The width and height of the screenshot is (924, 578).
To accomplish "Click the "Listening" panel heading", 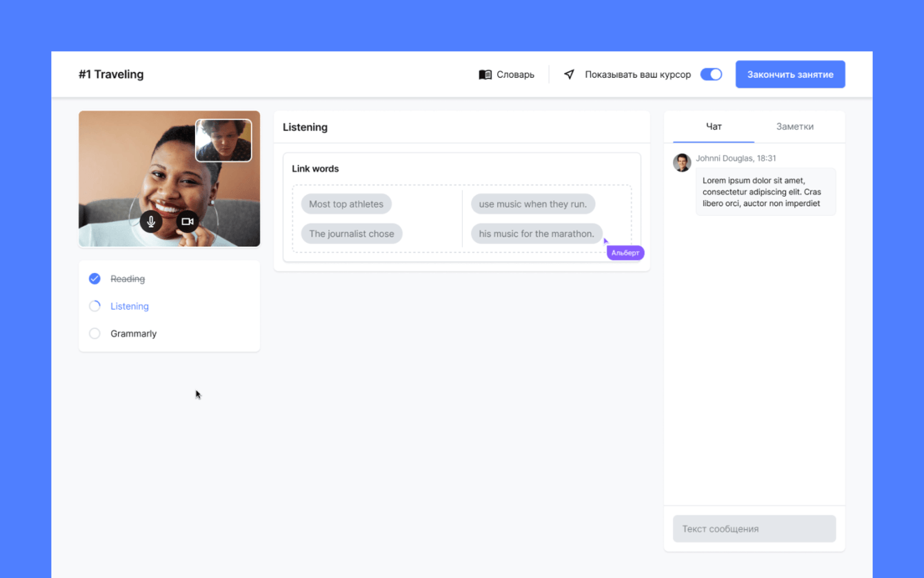I will pos(305,128).
